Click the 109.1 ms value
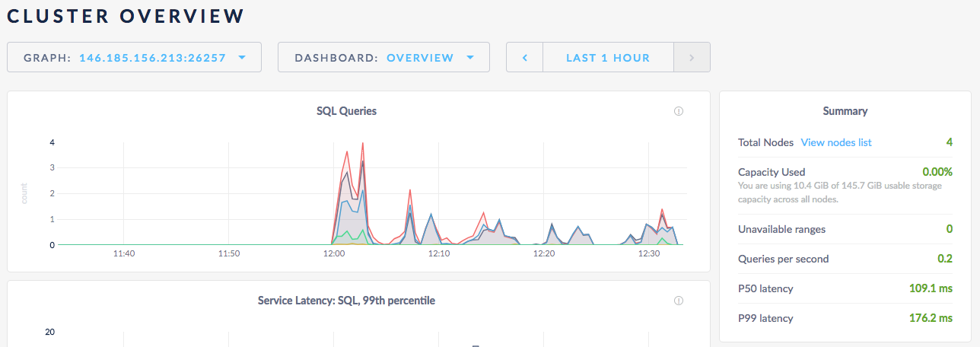980x347 pixels. pyautogui.click(x=931, y=288)
